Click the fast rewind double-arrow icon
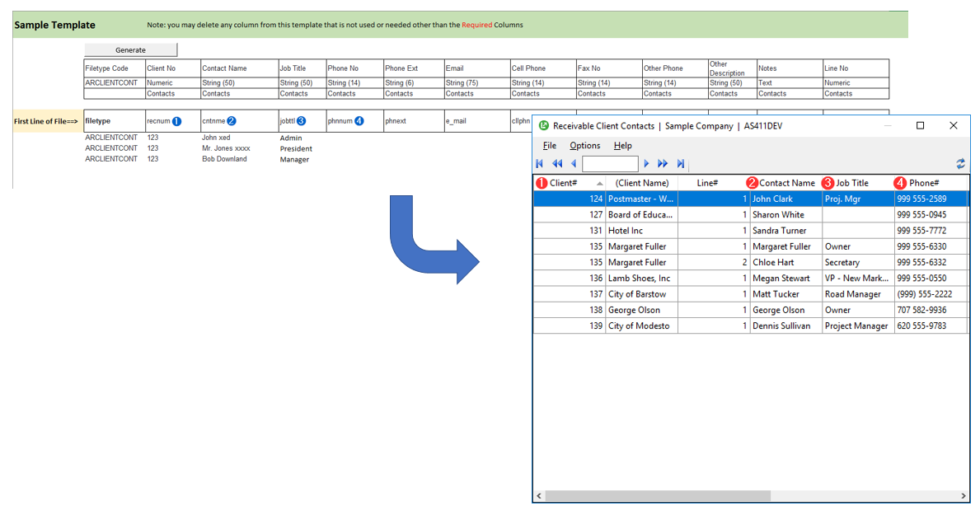Viewport: 980px width, 515px height. click(557, 164)
